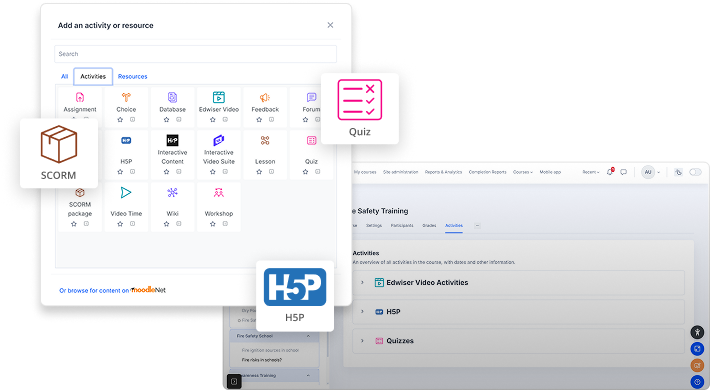Viewport: 710px width, 390px height.
Task: Open the Mobile app link
Action: click(x=550, y=172)
